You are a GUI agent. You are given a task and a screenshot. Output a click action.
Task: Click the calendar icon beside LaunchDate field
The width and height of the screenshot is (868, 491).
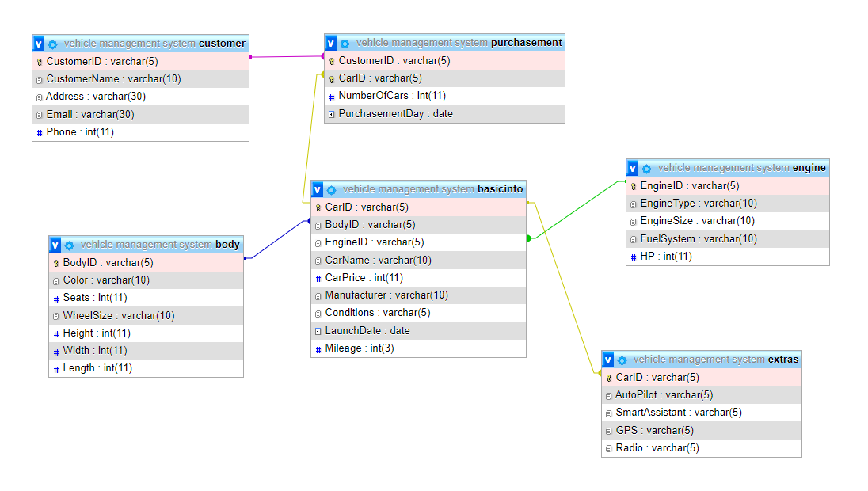click(317, 330)
